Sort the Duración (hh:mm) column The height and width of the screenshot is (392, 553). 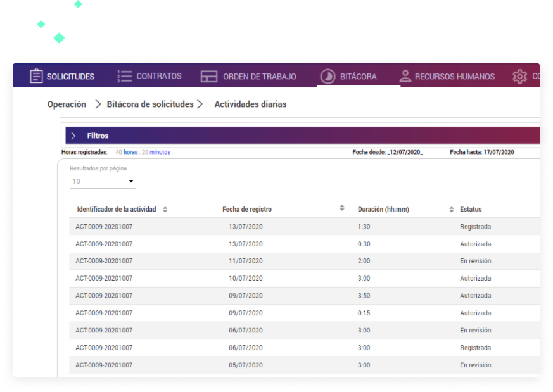coord(452,210)
